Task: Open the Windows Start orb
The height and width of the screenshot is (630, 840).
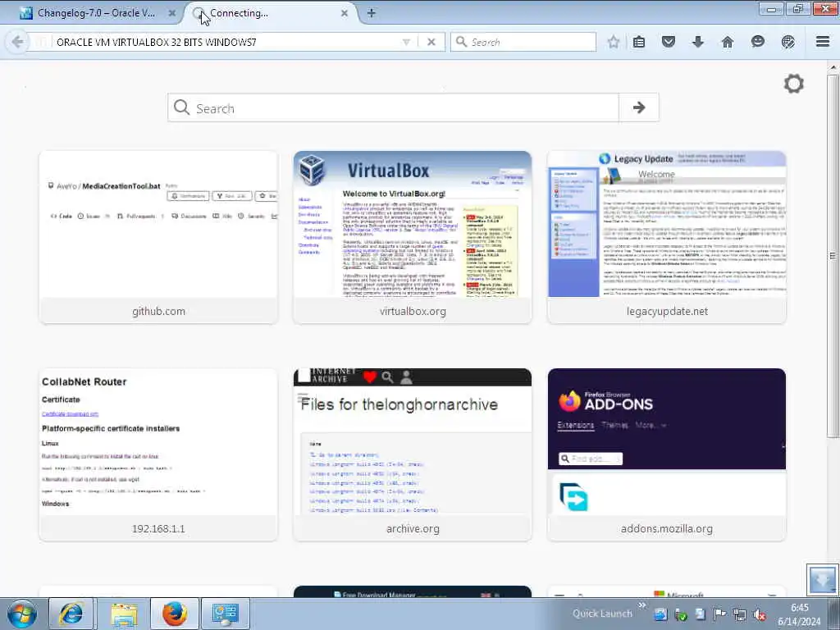Action: click(x=22, y=614)
